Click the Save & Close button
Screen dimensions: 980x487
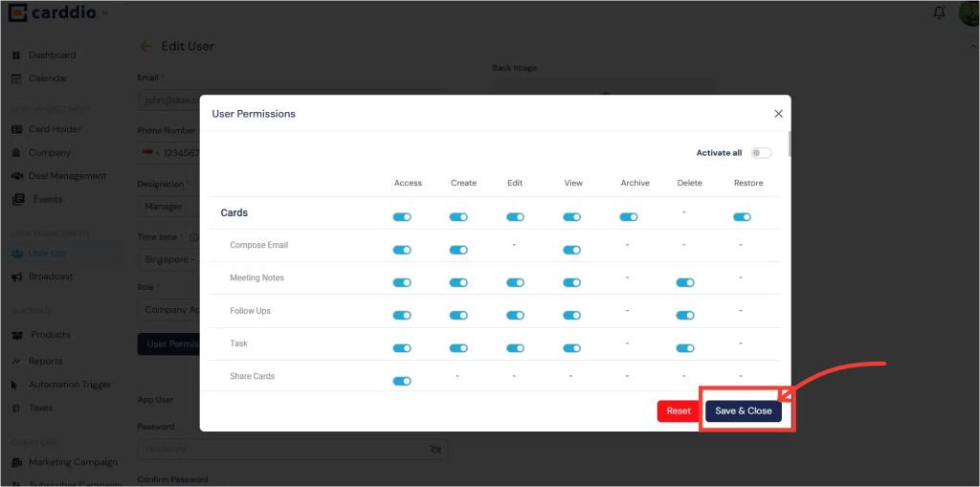click(744, 411)
